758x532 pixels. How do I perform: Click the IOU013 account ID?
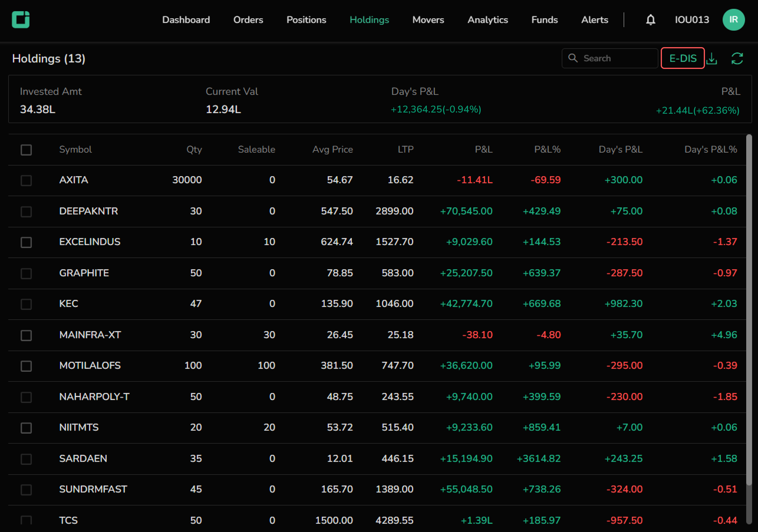click(692, 20)
